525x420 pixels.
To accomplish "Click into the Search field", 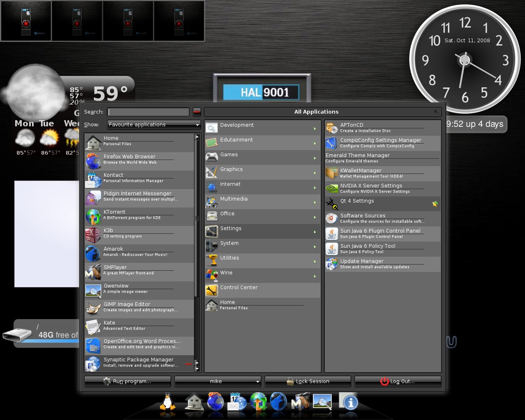I will pos(148,112).
